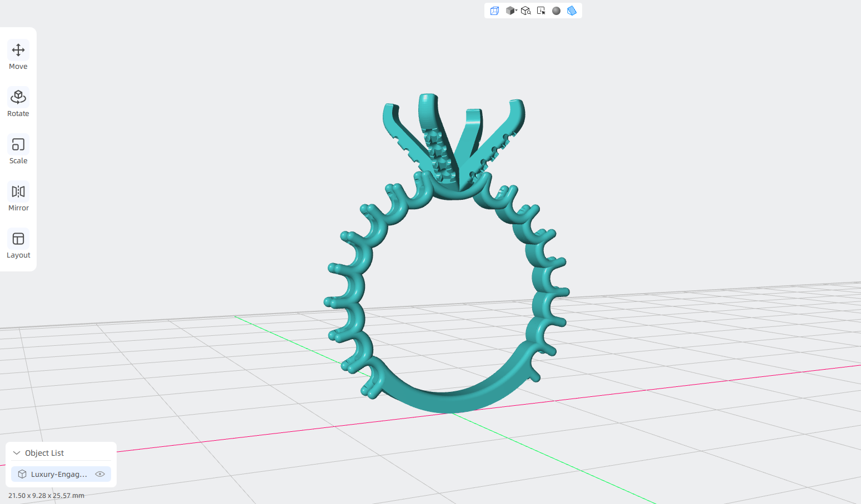Select the Luxury-Engag... object row
861x504 pixels.
[61, 474]
